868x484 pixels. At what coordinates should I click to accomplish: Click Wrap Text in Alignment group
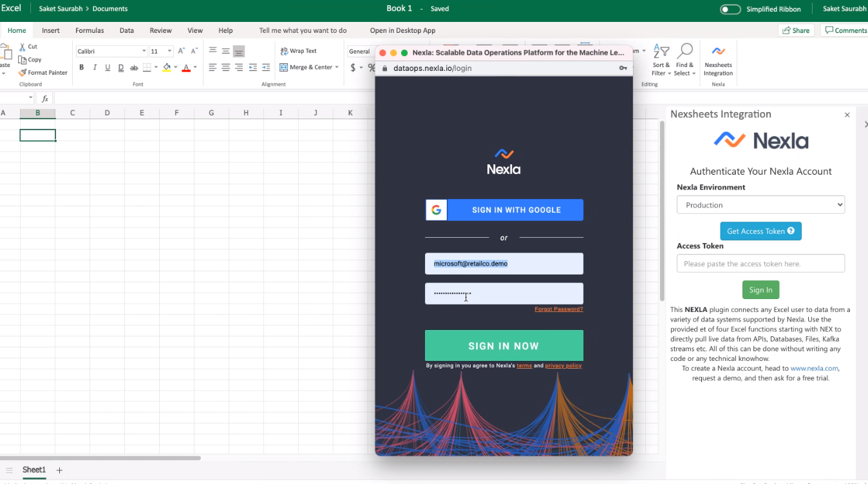(x=298, y=51)
